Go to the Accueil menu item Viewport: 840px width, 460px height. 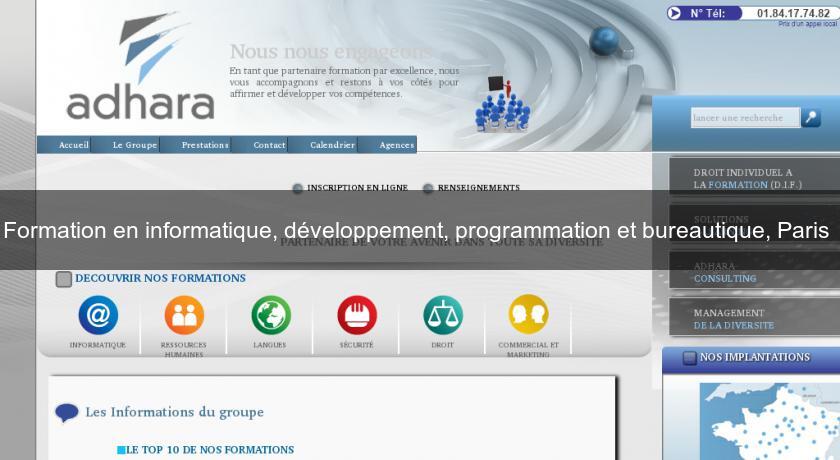[x=73, y=145]
